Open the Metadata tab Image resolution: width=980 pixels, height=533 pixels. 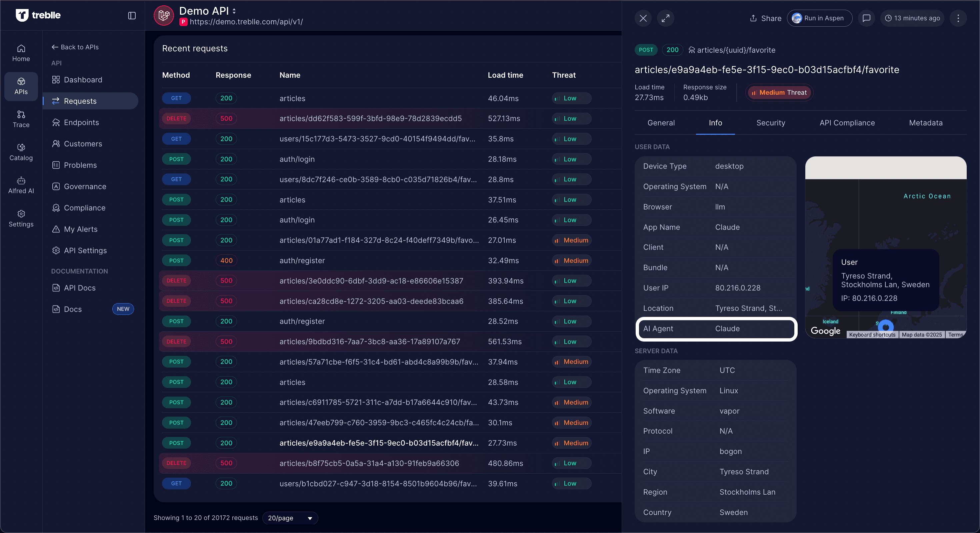click(x=926, y=123)
